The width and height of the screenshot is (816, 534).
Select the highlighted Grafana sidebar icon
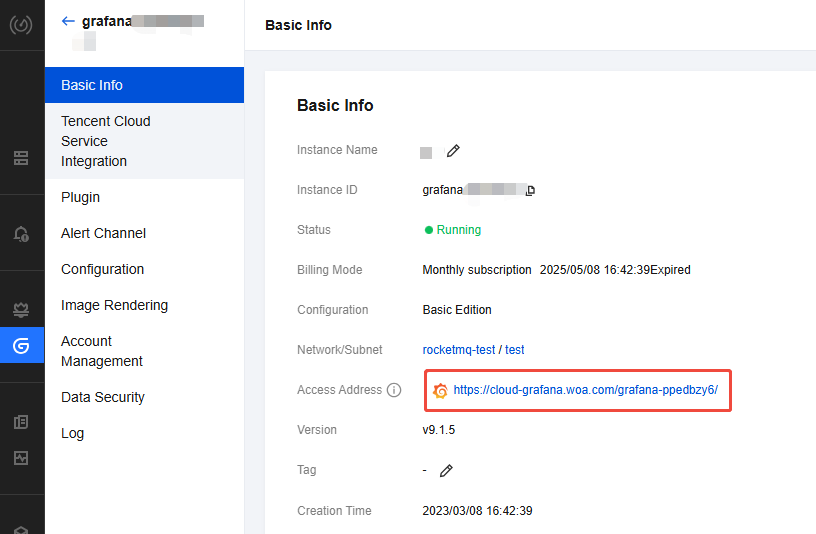tap(22, 345)
